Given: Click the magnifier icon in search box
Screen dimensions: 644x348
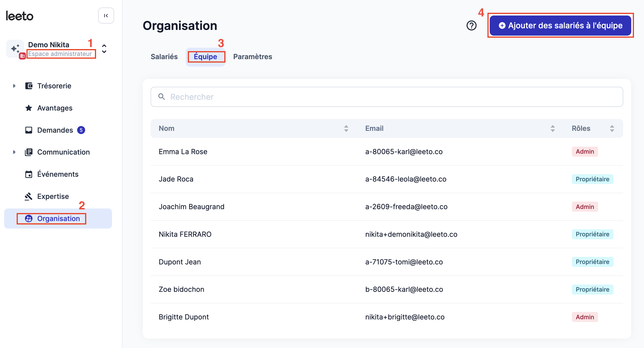Looking at the screenshot, I should point(162,97).
